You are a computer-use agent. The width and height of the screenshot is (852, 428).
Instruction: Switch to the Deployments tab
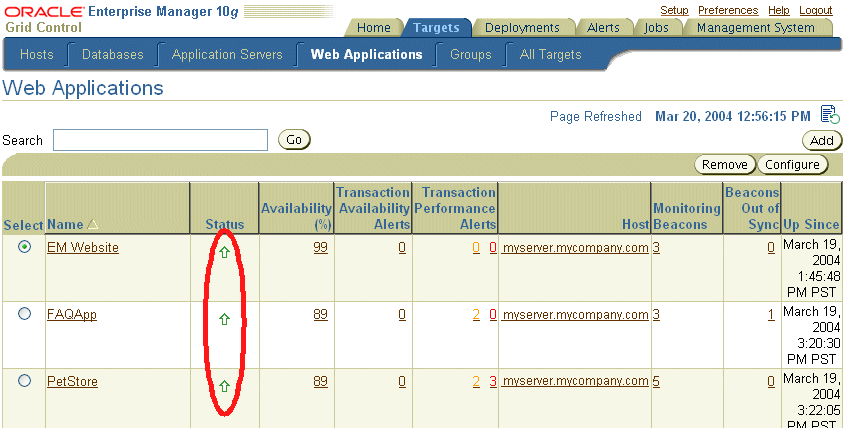[x=522, y=28]
